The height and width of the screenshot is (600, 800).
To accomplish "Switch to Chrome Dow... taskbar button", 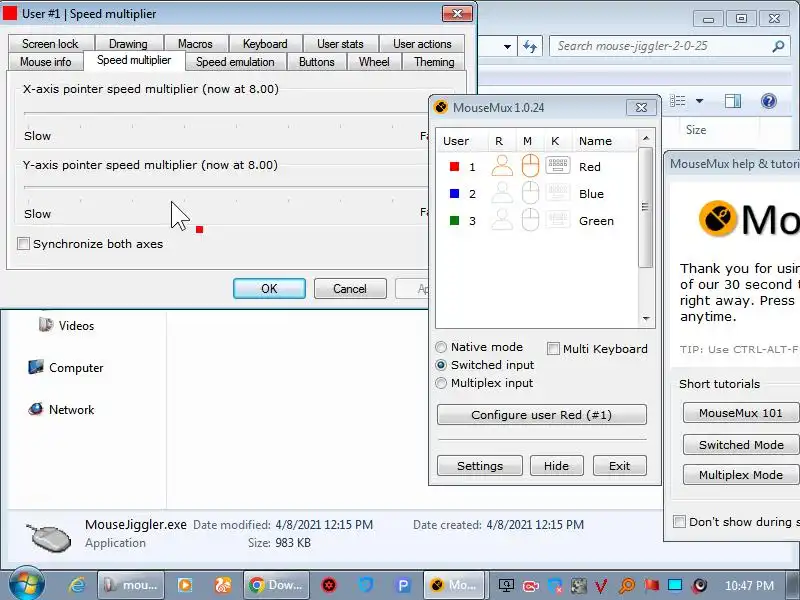I will (x=276, y=585).
